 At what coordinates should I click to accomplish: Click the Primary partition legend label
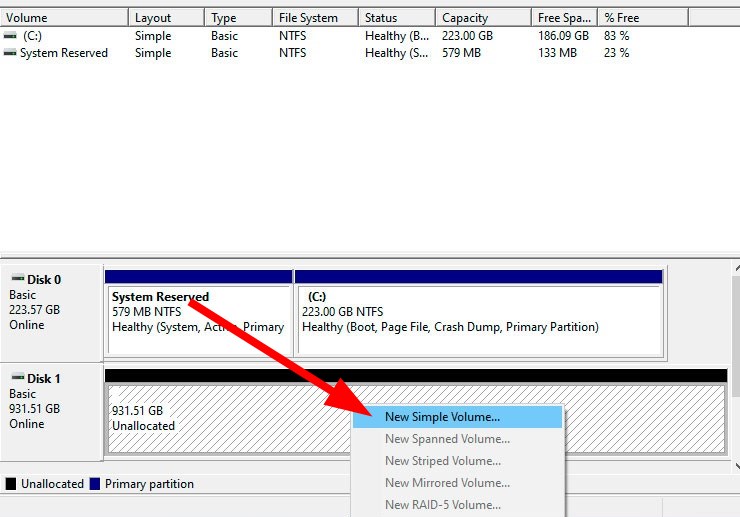coord(149,484)
